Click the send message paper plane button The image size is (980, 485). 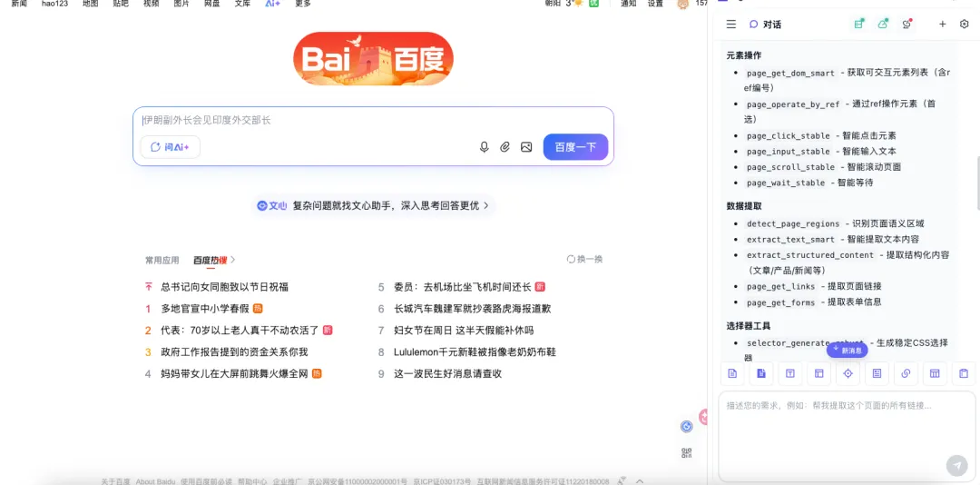[956, 465]
